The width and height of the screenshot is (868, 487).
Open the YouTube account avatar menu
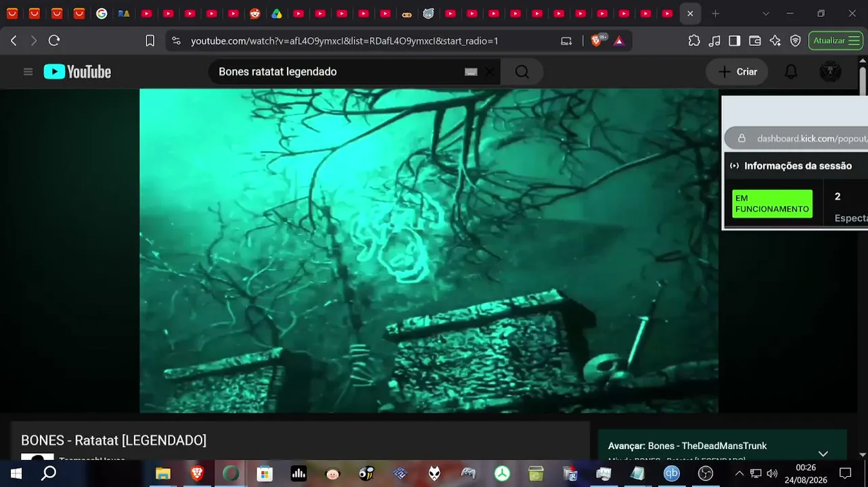[x=830, y=72]
